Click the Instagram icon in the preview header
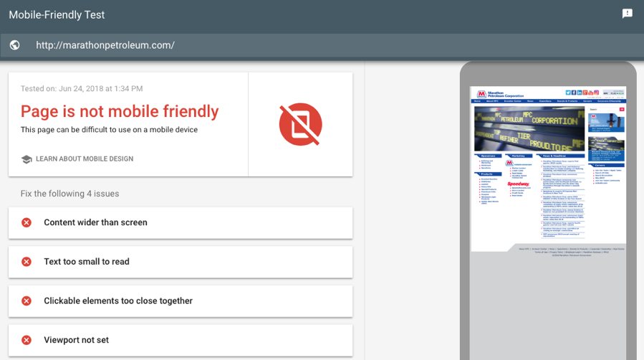Viewport: 644px width, 360px height. pos(596,93)
